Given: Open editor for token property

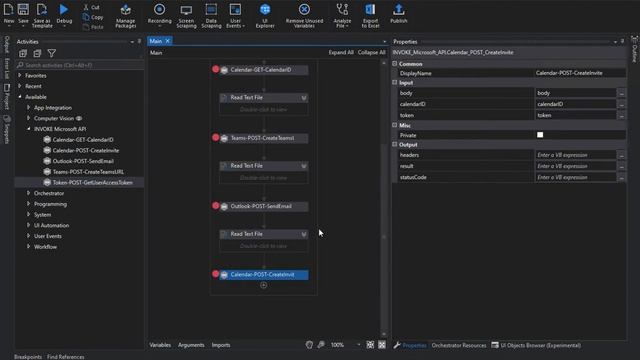Looking at the screenshot, I should point(622,116).
